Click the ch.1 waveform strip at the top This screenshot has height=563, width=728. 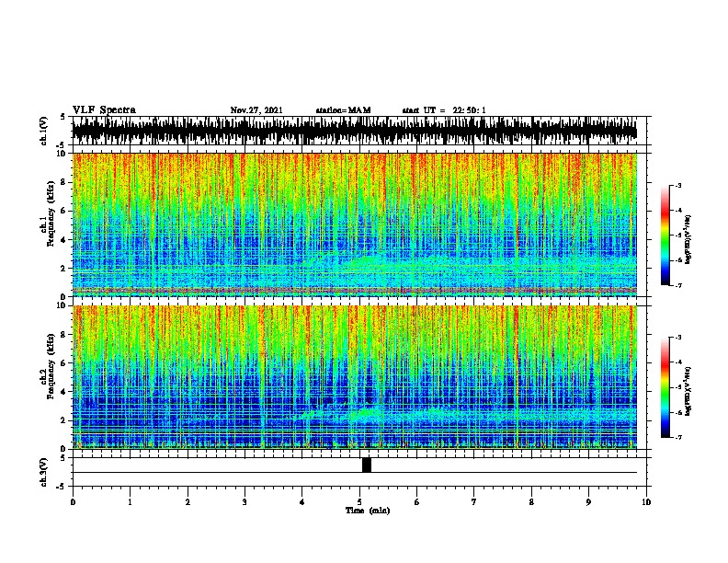click(355, 131)
